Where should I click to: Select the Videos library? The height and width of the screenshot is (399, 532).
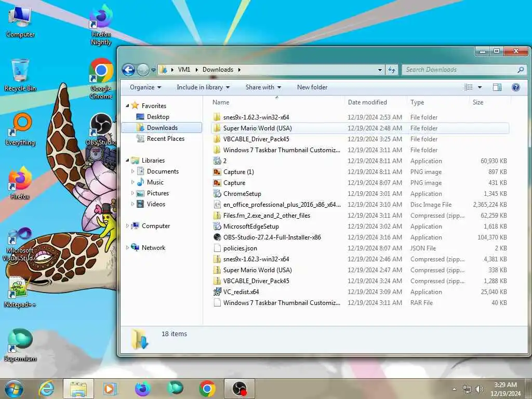pos(156,204)
